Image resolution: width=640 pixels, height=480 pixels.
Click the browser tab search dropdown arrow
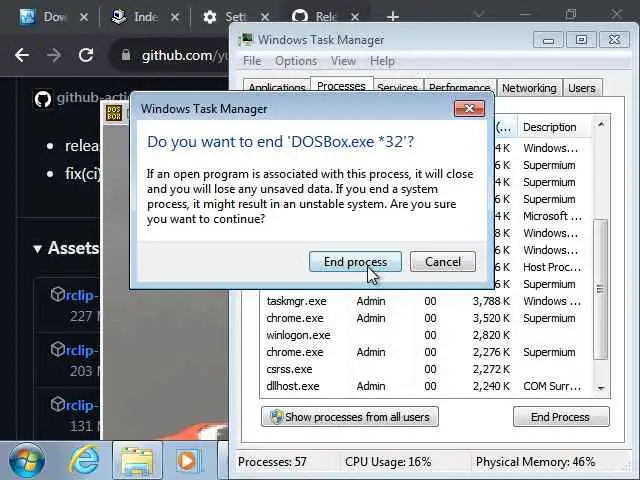coord(479,15)
